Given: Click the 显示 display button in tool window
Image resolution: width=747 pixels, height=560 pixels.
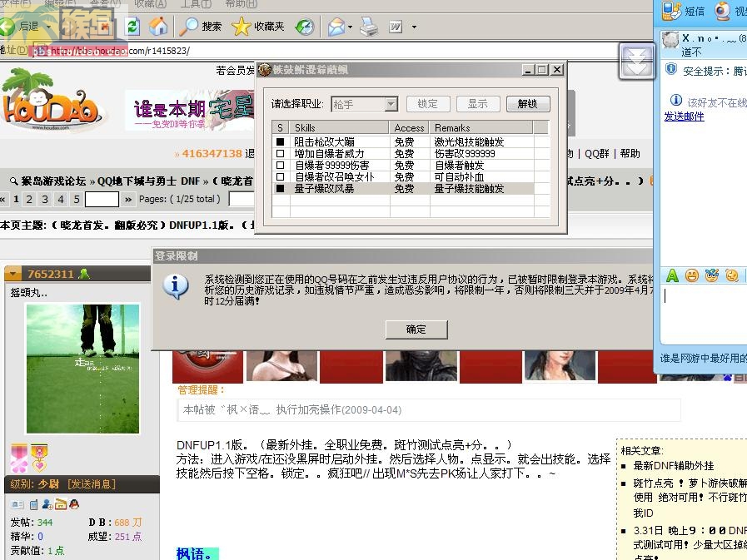Looking at the screenshot, I should tap(478, 104).
